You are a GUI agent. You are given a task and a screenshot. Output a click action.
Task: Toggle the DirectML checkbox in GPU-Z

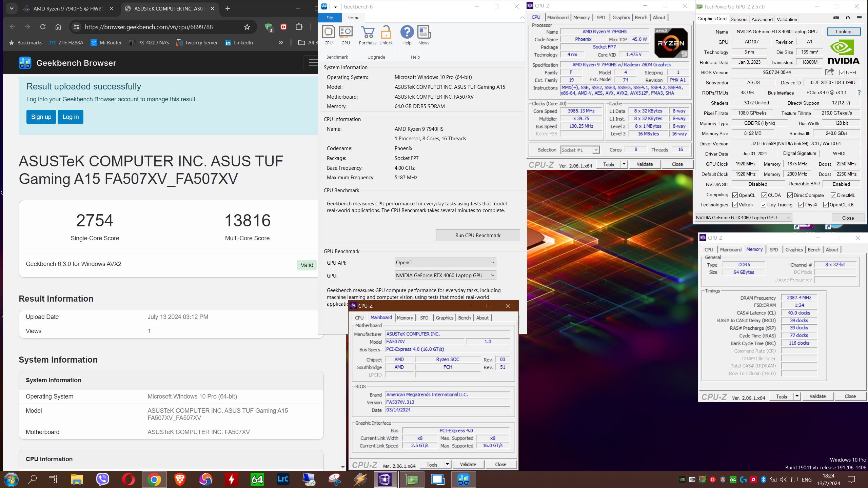point(833,195)
